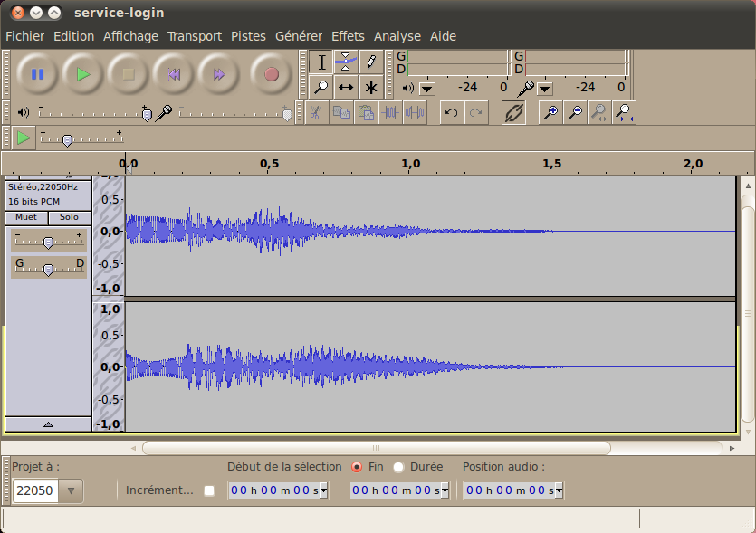Open the Effets menu
756x533 pixels.
pyautogui.click(x=348, y=36)
